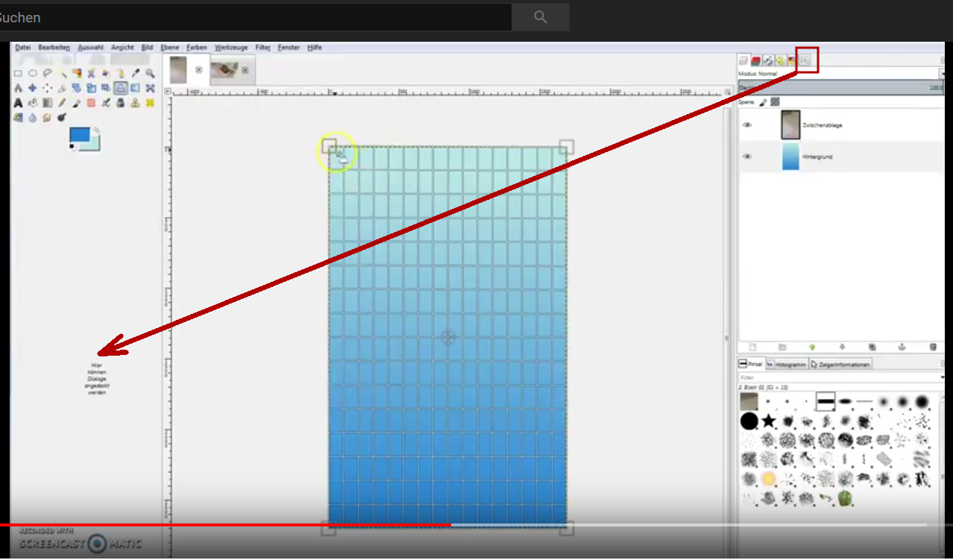Select the Scissors Select tool
Screen dimensions: 953x560
pyautogui.click(x=91, y=73)
